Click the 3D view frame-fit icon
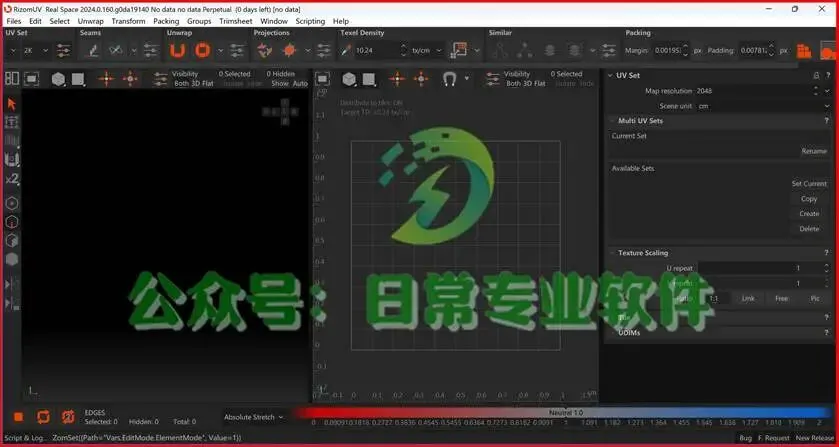 pos(32,79)
